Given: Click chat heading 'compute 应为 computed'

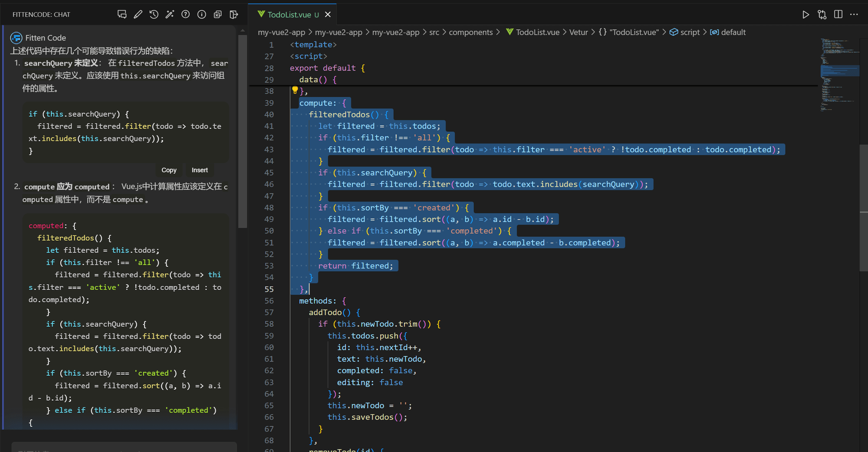Looking at the screenshot, I should point(67,187).
